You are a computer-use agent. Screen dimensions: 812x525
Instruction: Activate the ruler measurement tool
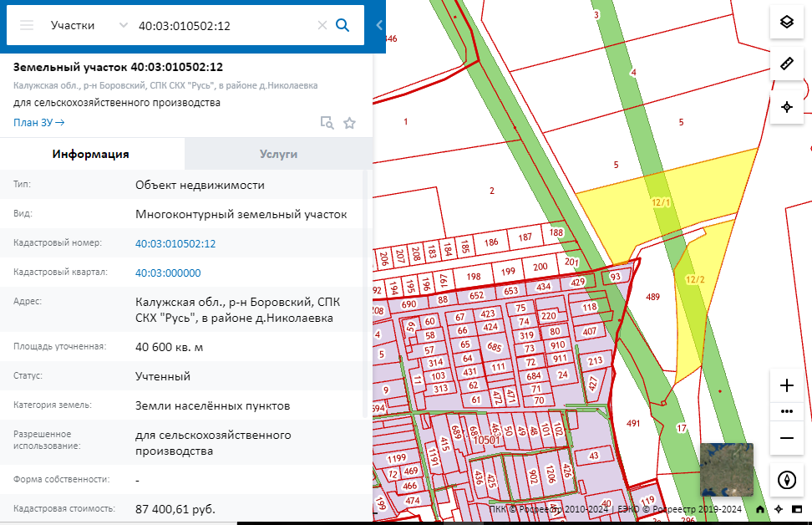[787, 64]
